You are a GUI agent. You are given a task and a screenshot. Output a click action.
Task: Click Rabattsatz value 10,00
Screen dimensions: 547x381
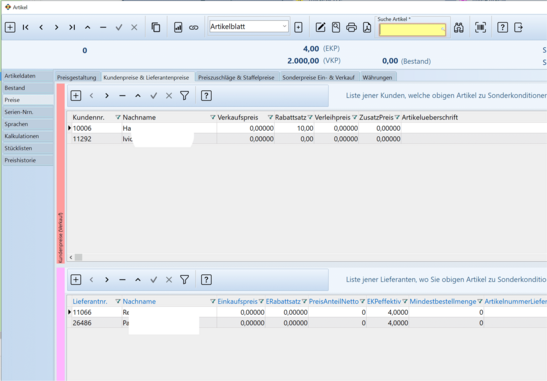click(305, 128)
